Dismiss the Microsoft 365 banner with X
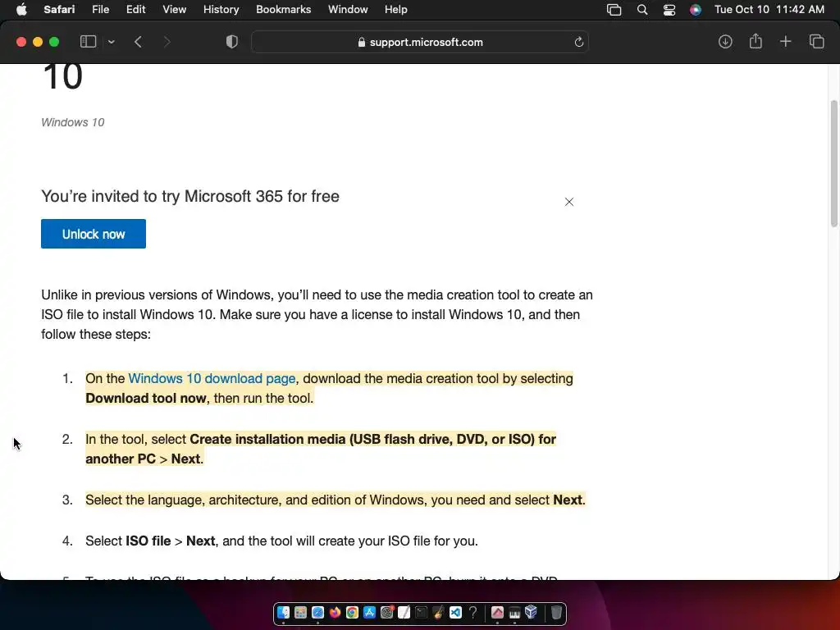This screenshot has width=840, height=630. click(569, 202)
